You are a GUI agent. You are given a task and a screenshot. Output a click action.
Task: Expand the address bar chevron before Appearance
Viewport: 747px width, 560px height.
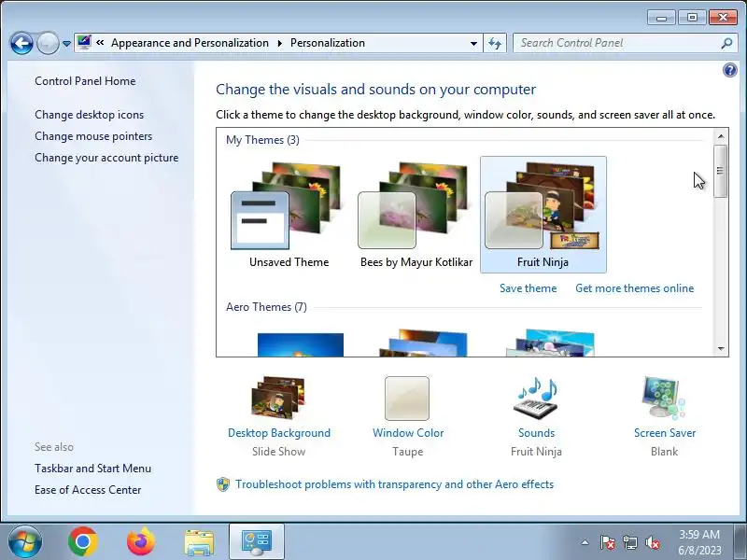click(100, 42)
